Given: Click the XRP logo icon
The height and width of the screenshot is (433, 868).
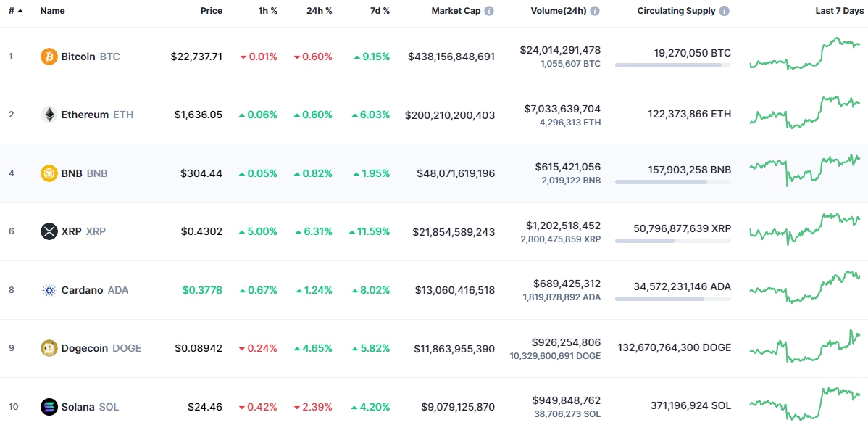Looking at the screenshot, I should 49,232.
